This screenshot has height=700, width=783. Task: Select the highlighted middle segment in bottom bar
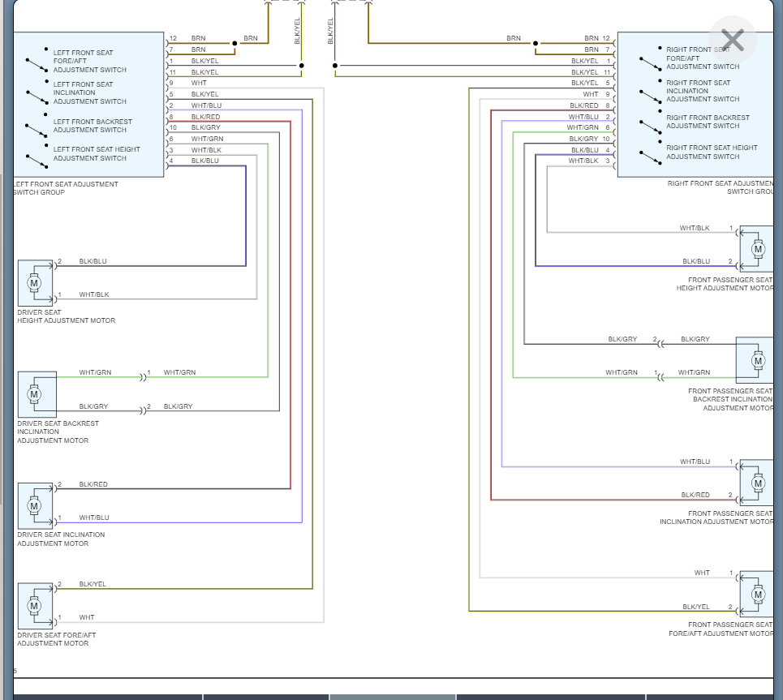(x=393, y=696)
